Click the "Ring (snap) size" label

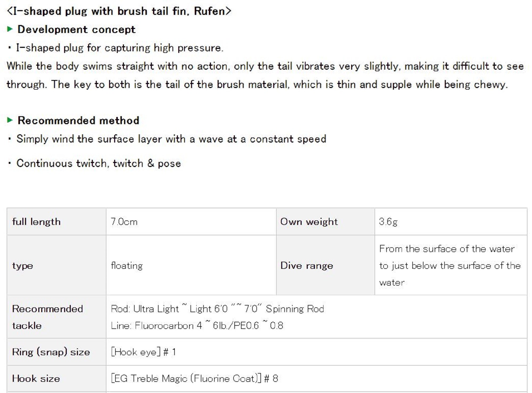click(51, 352)
